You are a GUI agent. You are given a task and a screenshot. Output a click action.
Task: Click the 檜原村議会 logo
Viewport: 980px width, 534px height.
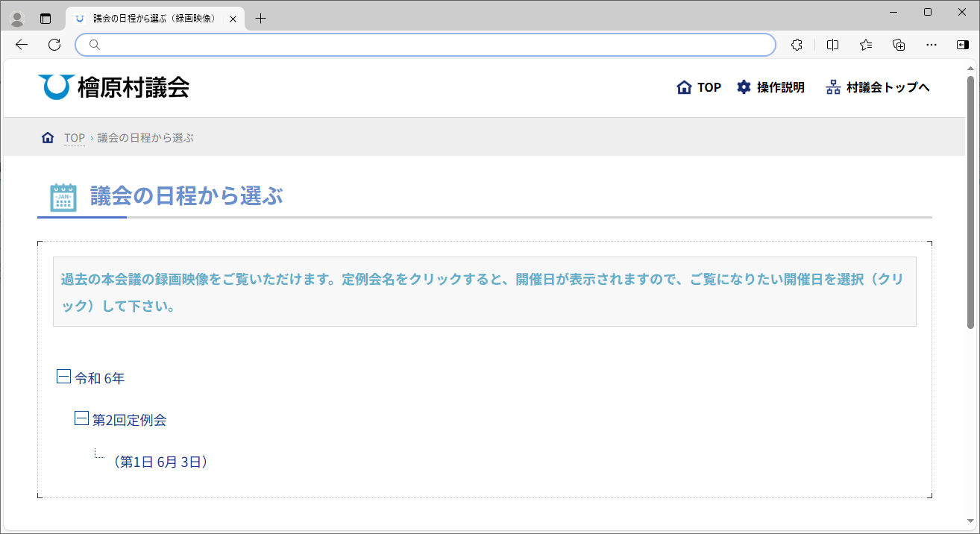click(113, 87)
